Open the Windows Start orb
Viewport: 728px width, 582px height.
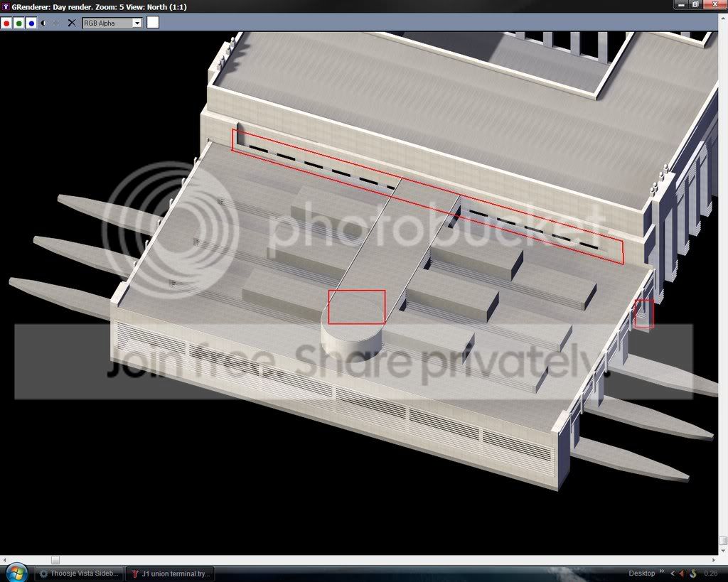[16, 572]
